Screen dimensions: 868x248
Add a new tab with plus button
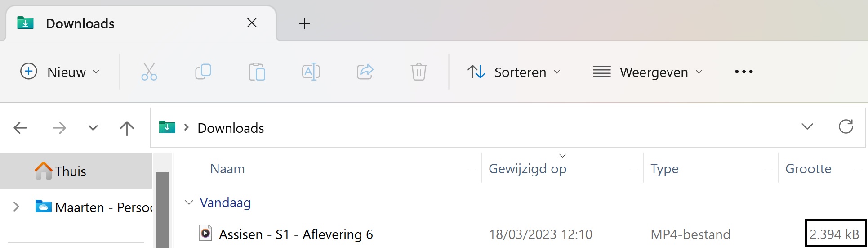pyautogui.click(x=304, y=23)
